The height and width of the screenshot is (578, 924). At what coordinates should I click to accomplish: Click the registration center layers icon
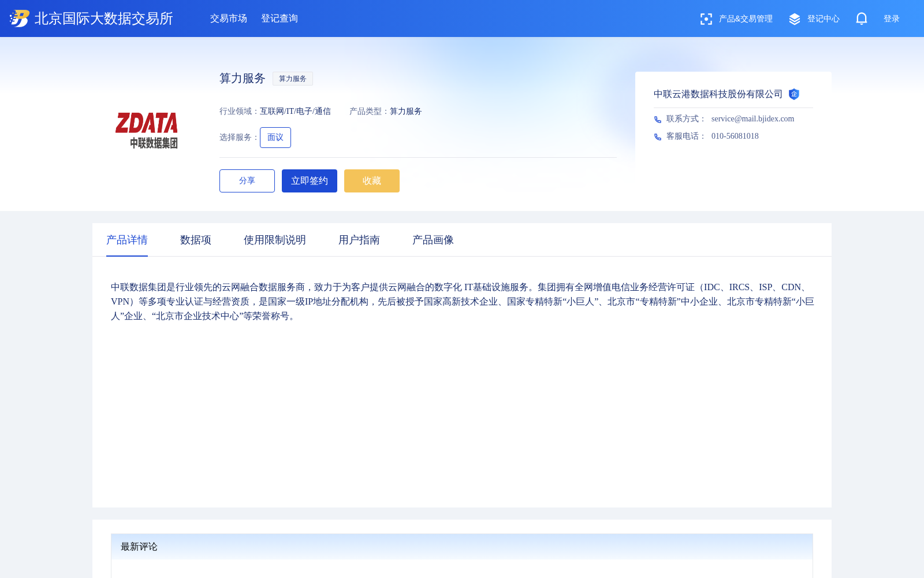pos(795,19)
